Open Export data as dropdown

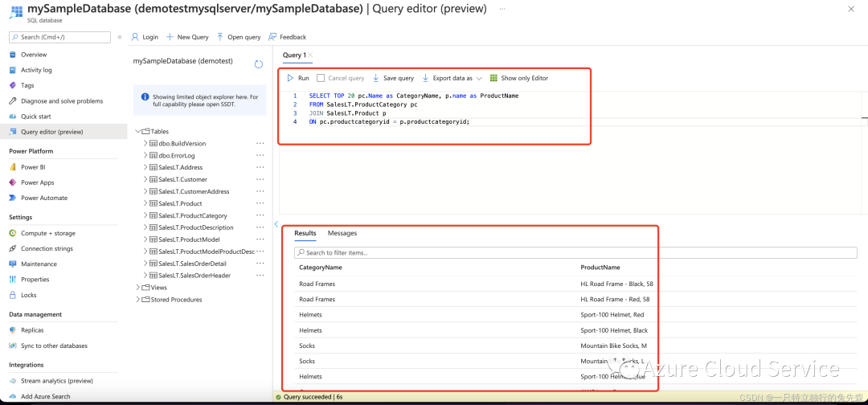pyautogui.click(x=452, y=79)
